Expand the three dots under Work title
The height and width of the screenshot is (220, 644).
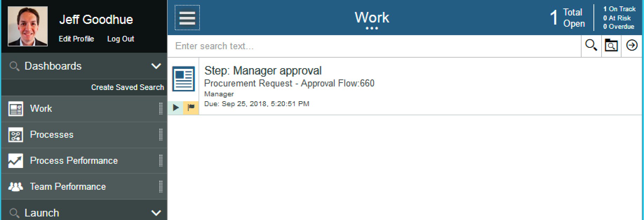(372, 28)
